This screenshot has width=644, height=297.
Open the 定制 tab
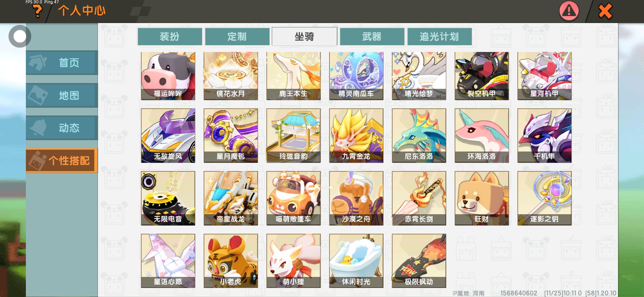point(237,36)
